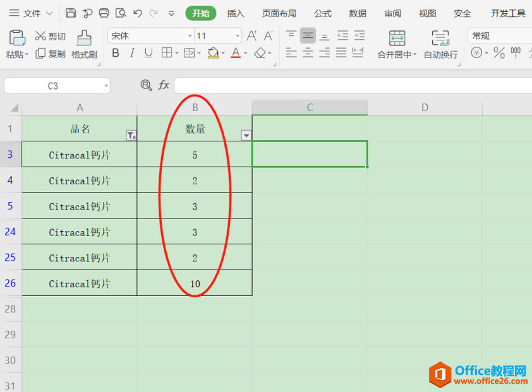The height and width of the screenshot is (392, 532).
Task: Expand the Paste options arrow
Action: point(27,54)
